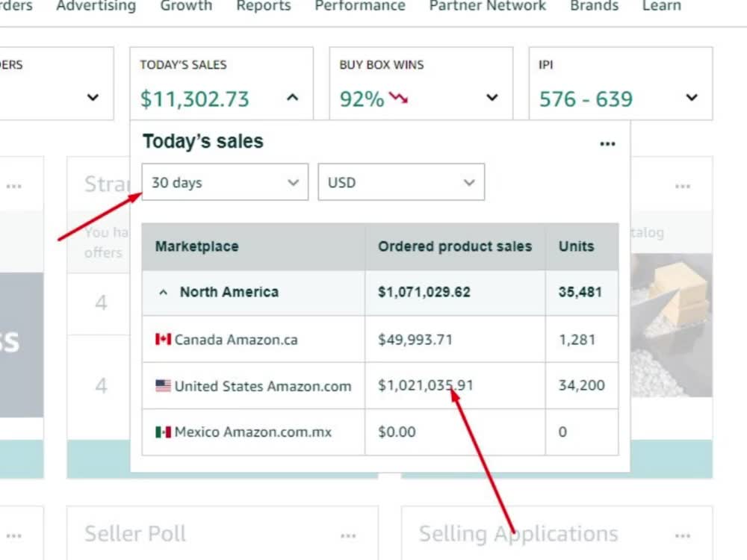Open the USD currency dropdown

401,182
